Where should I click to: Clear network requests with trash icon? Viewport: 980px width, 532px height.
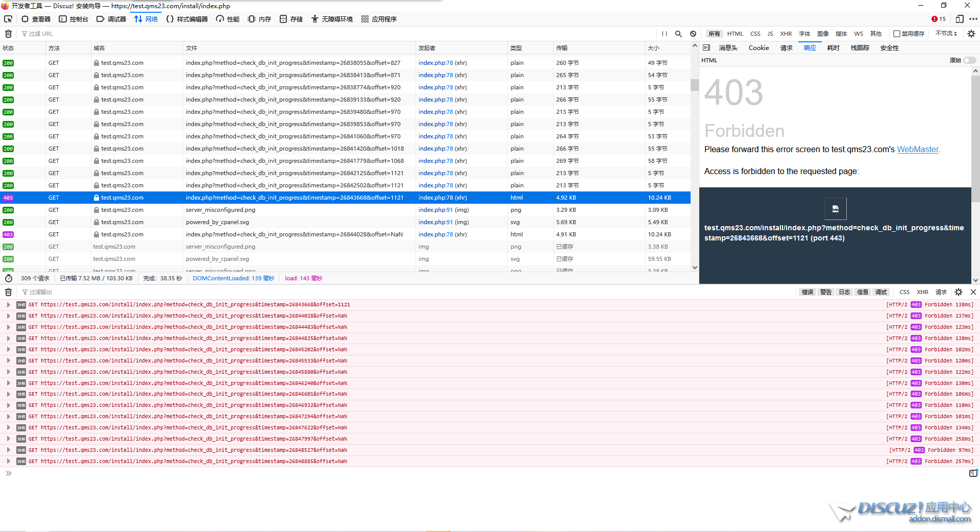(x=8, y=34)
